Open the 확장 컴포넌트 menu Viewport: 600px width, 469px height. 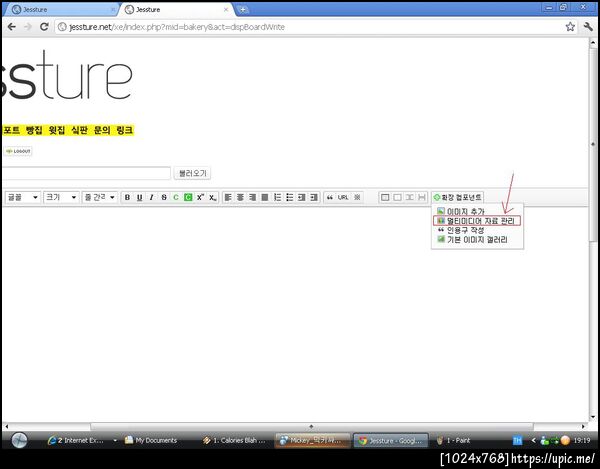457,197
